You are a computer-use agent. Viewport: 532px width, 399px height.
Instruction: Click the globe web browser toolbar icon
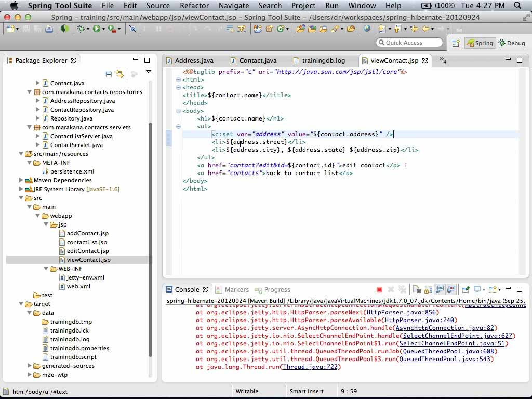pos(367,29)
